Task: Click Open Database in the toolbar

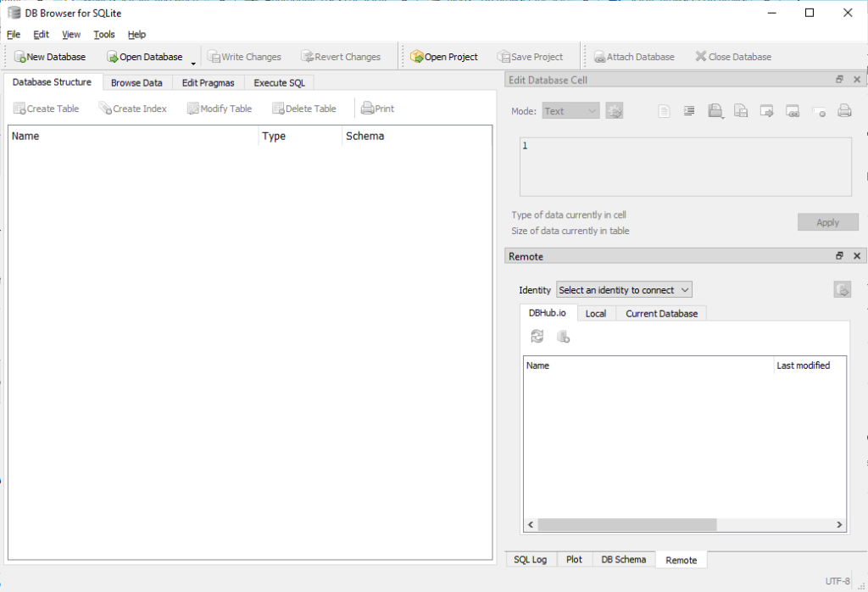Action: click(x=144, y=57)
